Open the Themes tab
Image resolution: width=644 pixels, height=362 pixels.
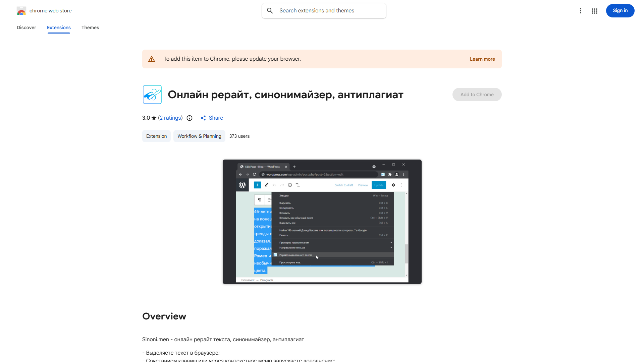point(90,27)
